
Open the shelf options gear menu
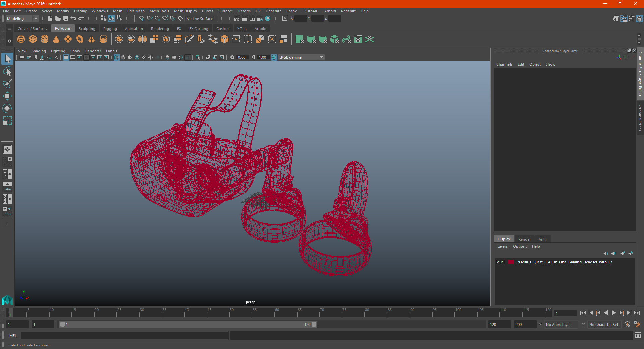[9, 41]
